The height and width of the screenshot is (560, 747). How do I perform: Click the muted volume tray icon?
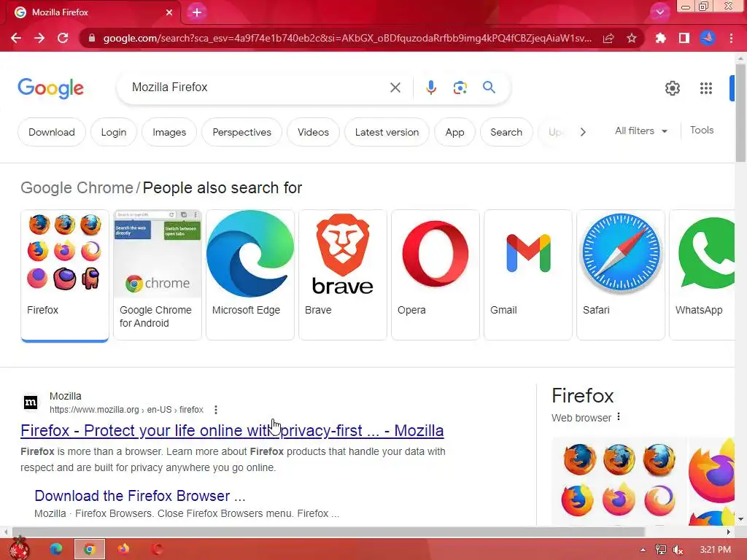pos(678,550)
